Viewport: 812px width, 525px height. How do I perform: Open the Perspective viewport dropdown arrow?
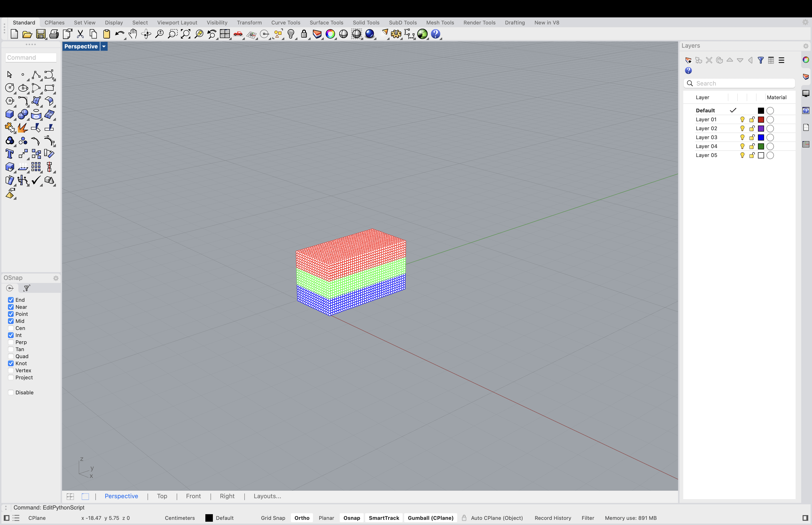(104, 46)
